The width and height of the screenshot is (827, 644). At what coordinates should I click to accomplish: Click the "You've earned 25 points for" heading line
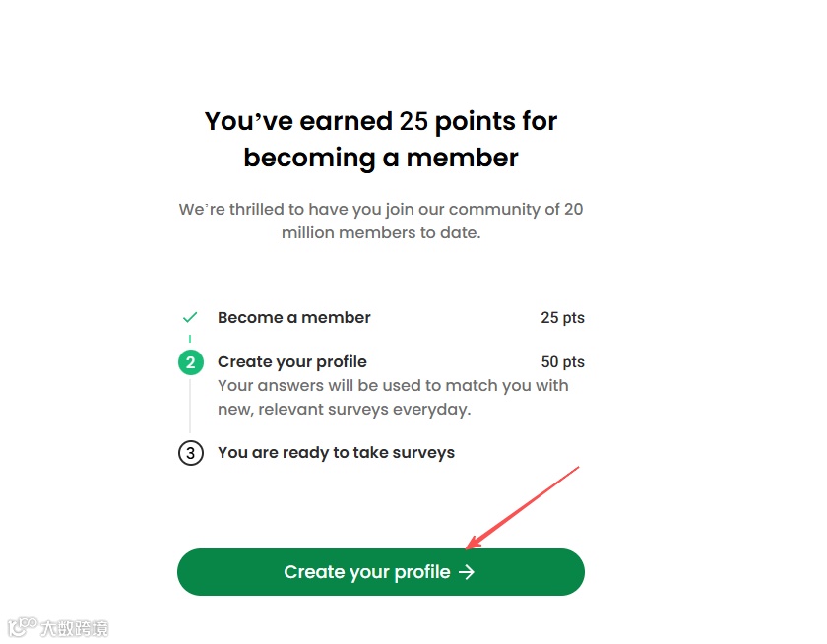pyautogui.click(x=381, y=122)
